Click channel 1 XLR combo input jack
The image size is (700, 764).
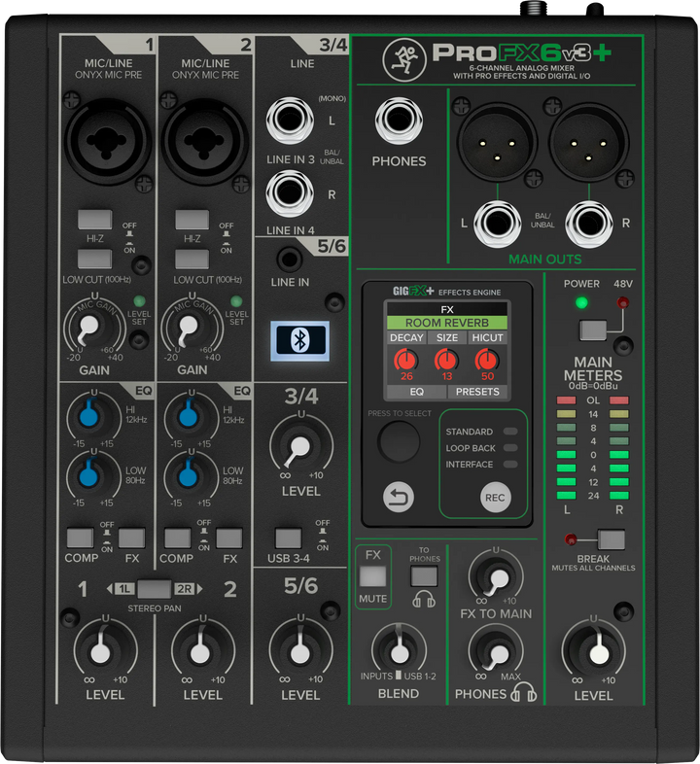coord(107,141)
